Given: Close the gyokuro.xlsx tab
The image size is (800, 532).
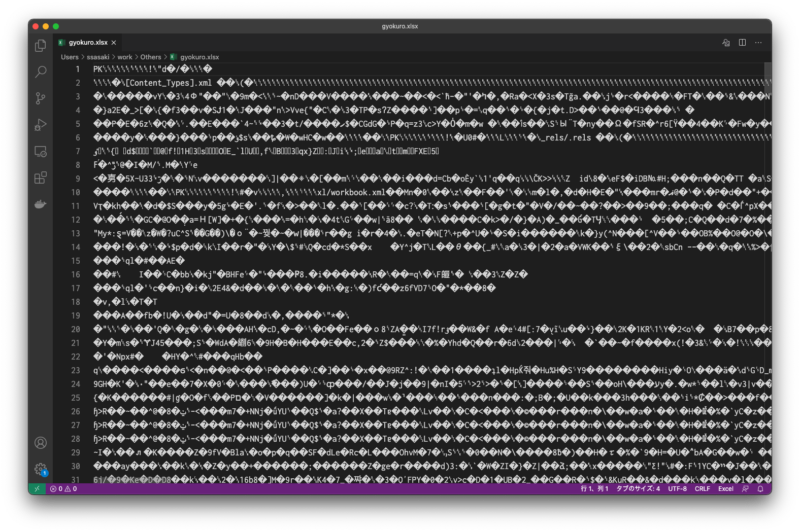Looking at the screenshot, I should point(114,42).
